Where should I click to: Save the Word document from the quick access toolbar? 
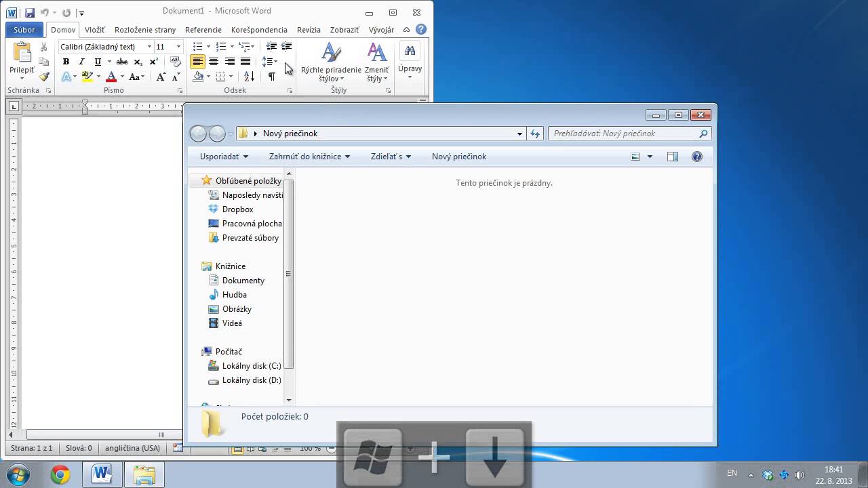[29, 12]
